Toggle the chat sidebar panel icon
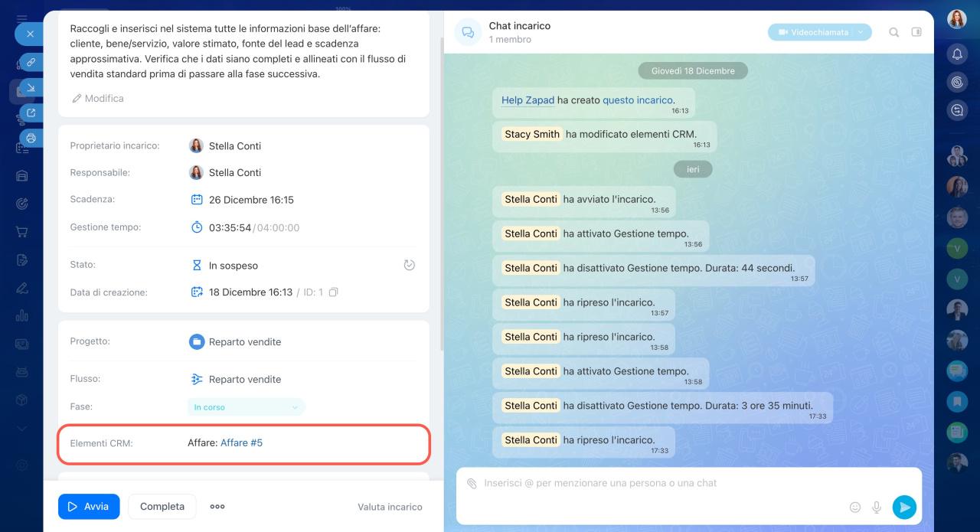Viewport: 980px width, 532px height. click(x=916, y=32)
